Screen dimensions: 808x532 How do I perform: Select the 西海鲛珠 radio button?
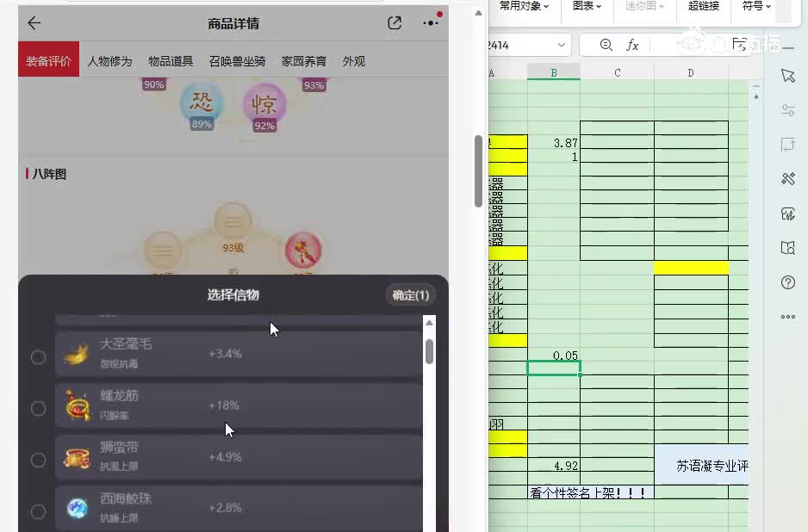pyautogui.click(x=38, y=511)
